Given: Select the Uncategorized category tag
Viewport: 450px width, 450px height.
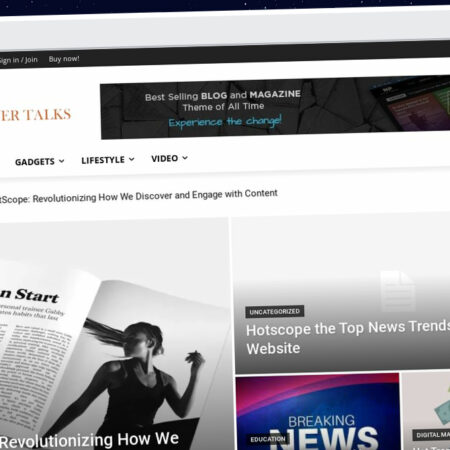Looking at the screenshot, I should [275, 312].
